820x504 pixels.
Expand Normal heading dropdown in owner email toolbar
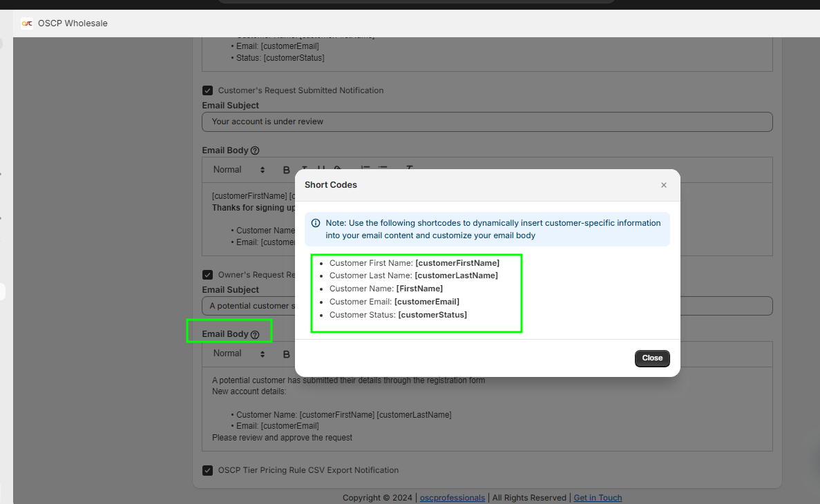239,353
